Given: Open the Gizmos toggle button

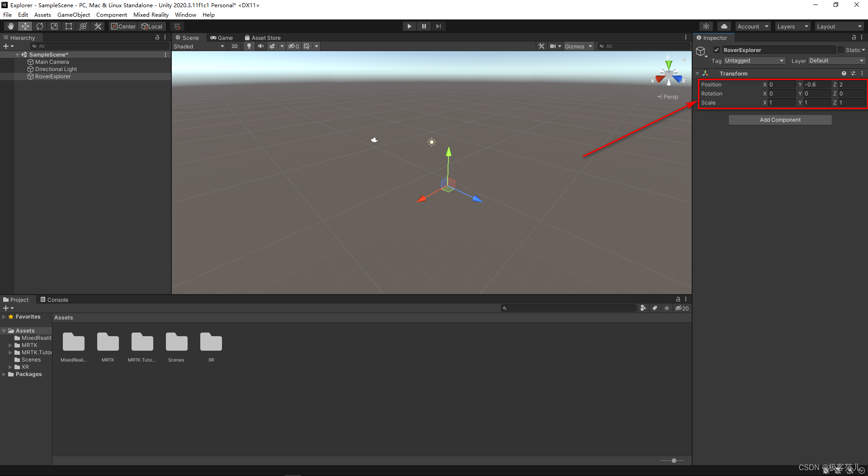Looking at the screenshot, I should pyautogui.click(x=575, y=46).
